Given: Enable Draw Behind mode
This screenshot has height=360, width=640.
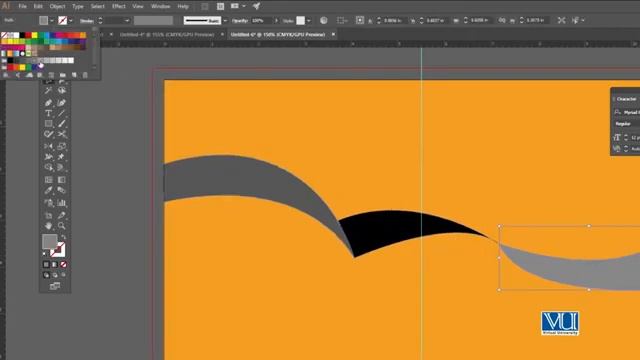Looking at the screenshot, I should (55, 275).
